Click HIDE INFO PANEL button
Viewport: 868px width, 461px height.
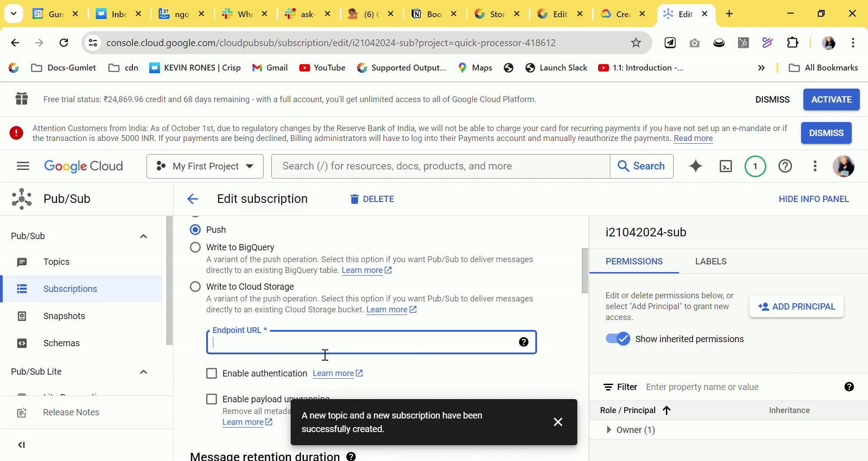[814, 199]
